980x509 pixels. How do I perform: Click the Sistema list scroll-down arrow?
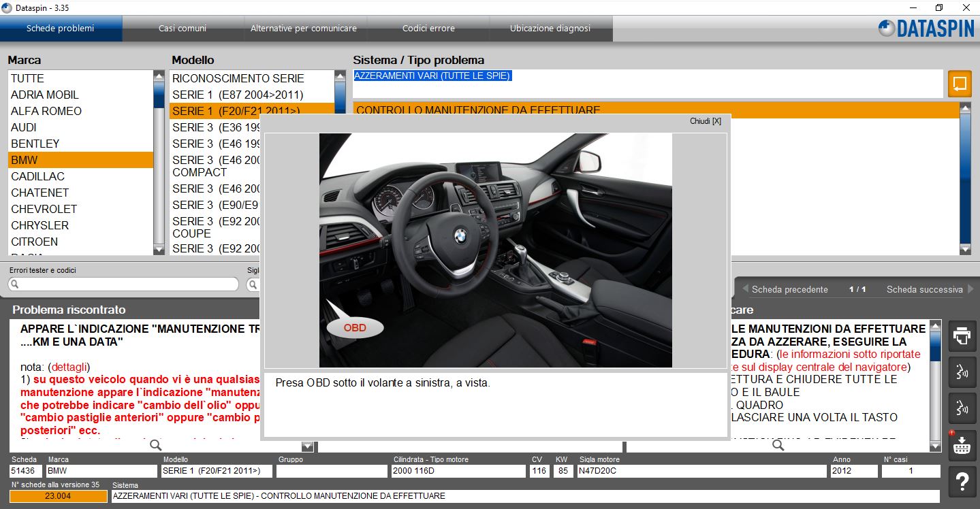[965, 250]
